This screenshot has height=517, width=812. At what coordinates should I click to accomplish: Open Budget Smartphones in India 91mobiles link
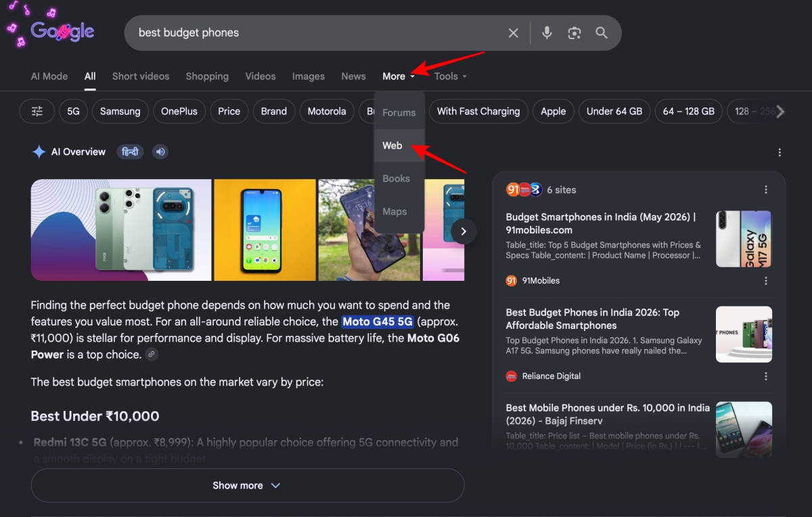tap(601, 223)
